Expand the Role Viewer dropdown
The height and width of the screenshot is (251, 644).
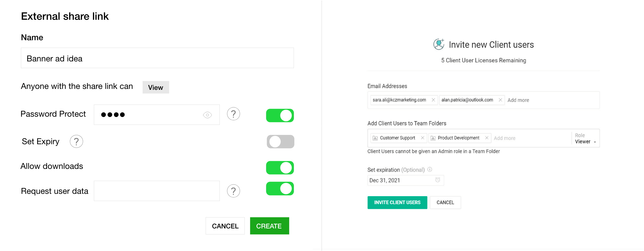tap(585, 142)
